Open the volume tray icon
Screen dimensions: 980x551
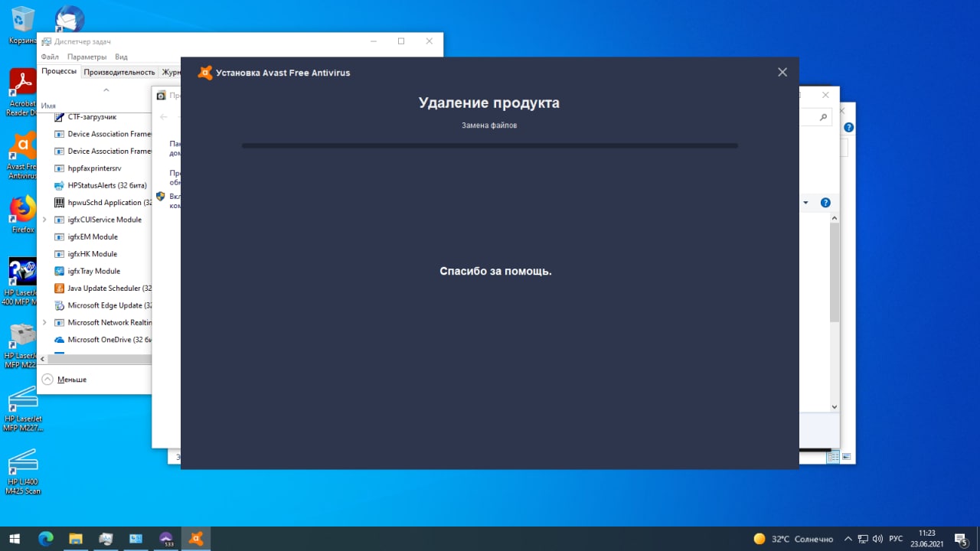click(x=877, y=539)
